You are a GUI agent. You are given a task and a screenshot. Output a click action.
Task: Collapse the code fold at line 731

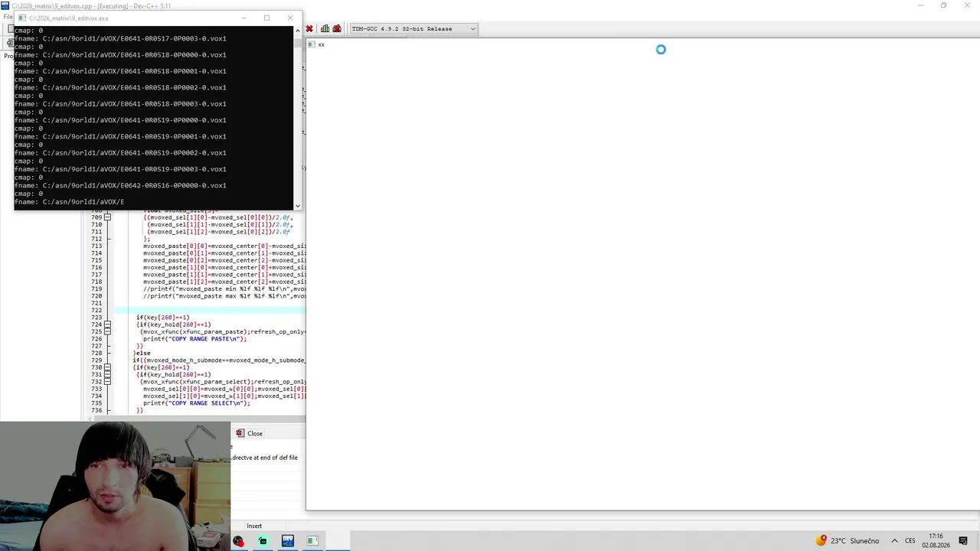coord(107,374)
